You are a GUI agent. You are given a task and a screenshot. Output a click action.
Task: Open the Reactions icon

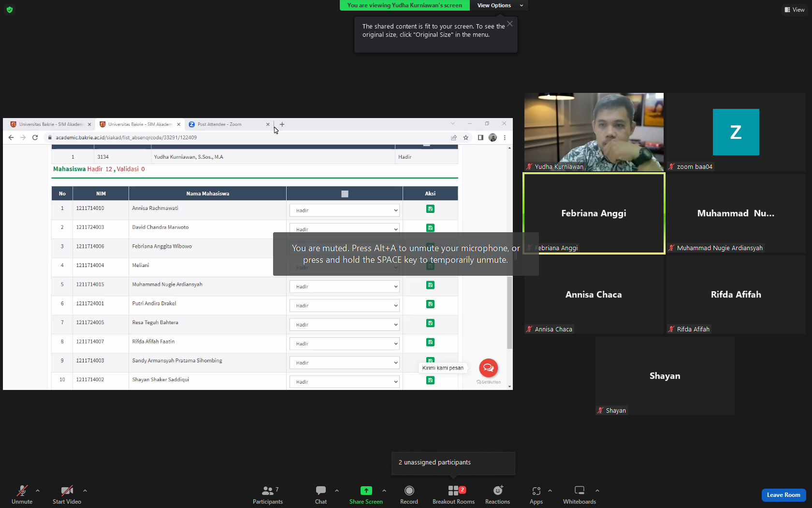[x=497, y=491]
